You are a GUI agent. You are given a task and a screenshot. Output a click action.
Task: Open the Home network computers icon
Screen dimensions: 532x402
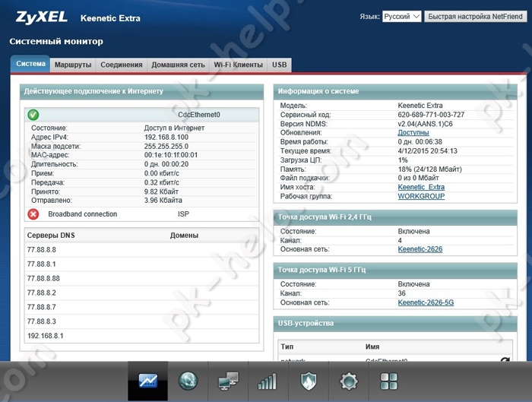(228, 381)
